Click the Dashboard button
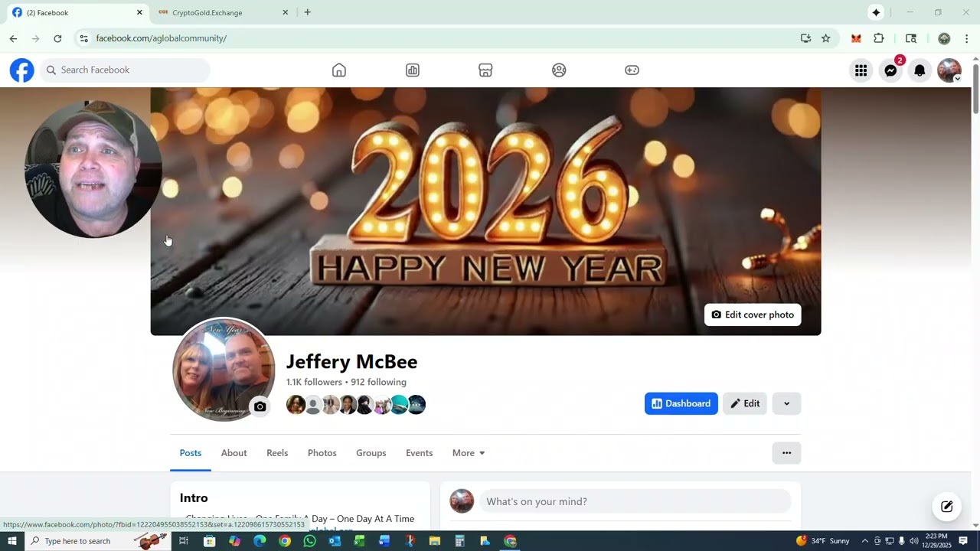This screenshot has width=980, height=551. tap(681, 404)
